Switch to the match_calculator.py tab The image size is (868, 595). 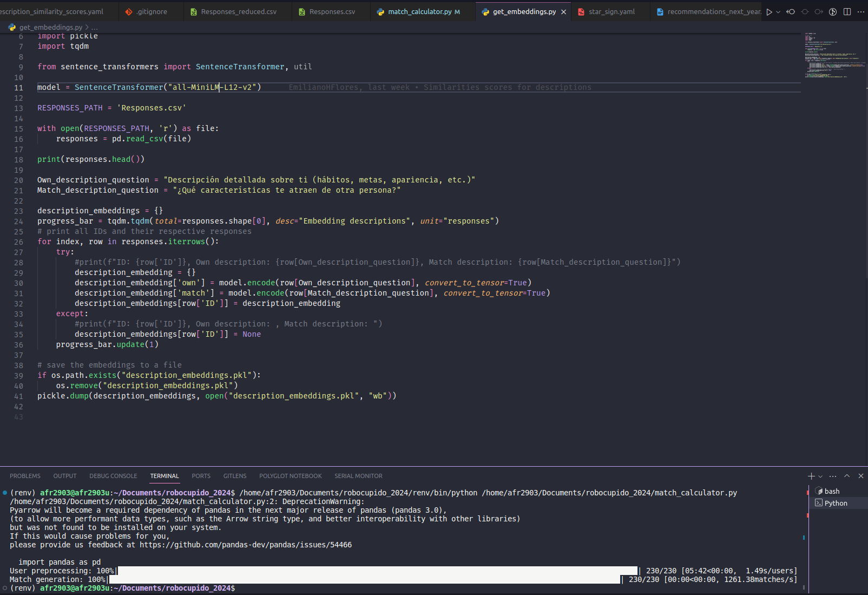[424, 11]
